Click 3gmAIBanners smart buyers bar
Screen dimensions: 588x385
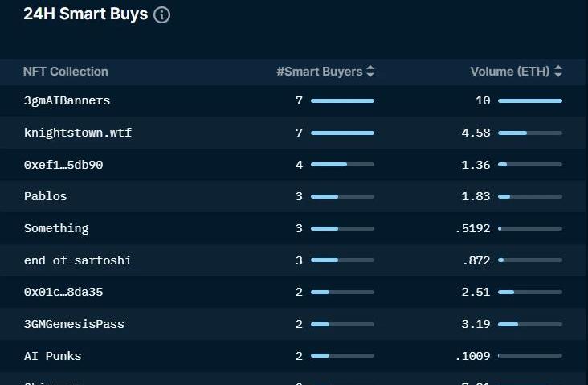(342, 100)
